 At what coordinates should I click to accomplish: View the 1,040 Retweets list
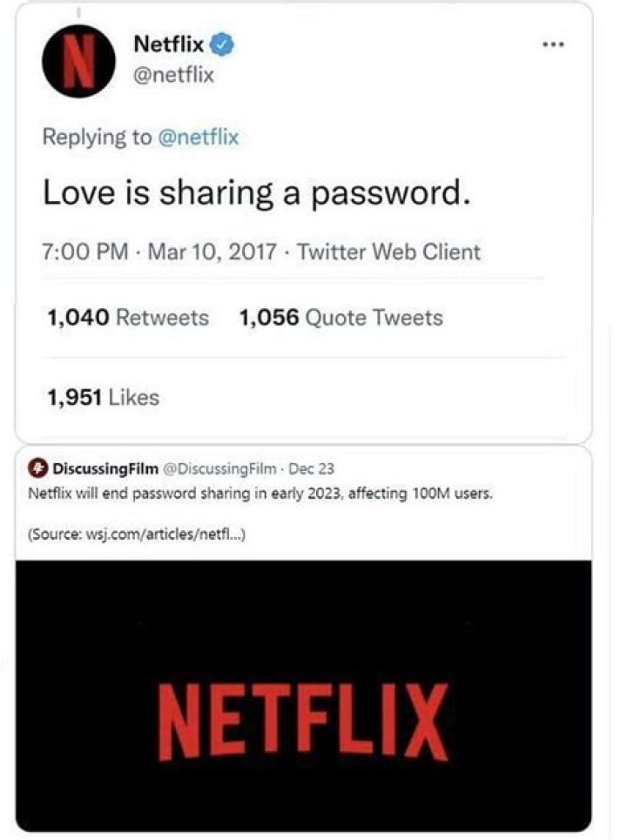tap(127, 318)
